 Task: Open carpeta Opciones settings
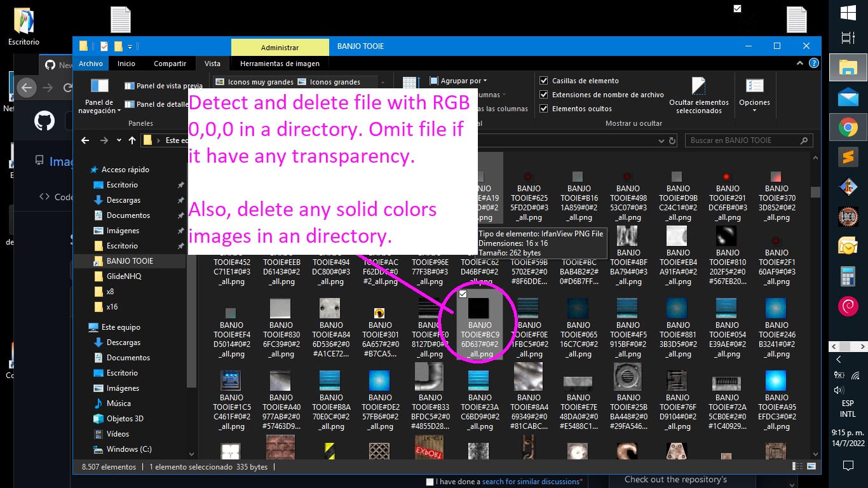tap(754, 94)
